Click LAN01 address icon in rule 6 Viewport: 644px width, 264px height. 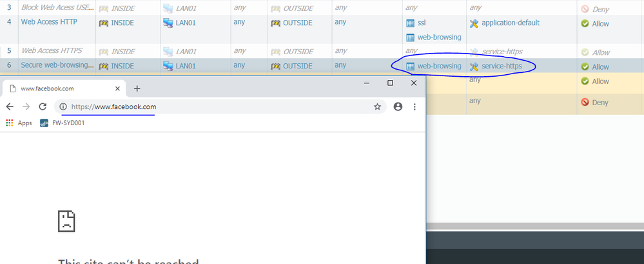168,66
